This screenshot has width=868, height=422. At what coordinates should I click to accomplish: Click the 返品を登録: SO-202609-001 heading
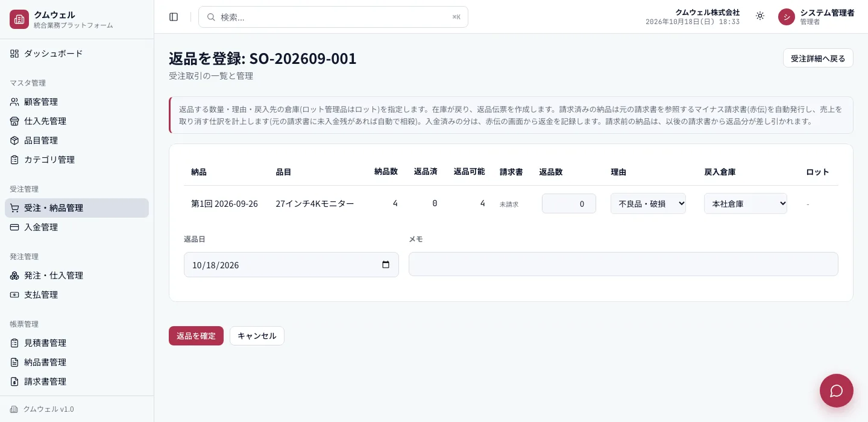point(263,58)
